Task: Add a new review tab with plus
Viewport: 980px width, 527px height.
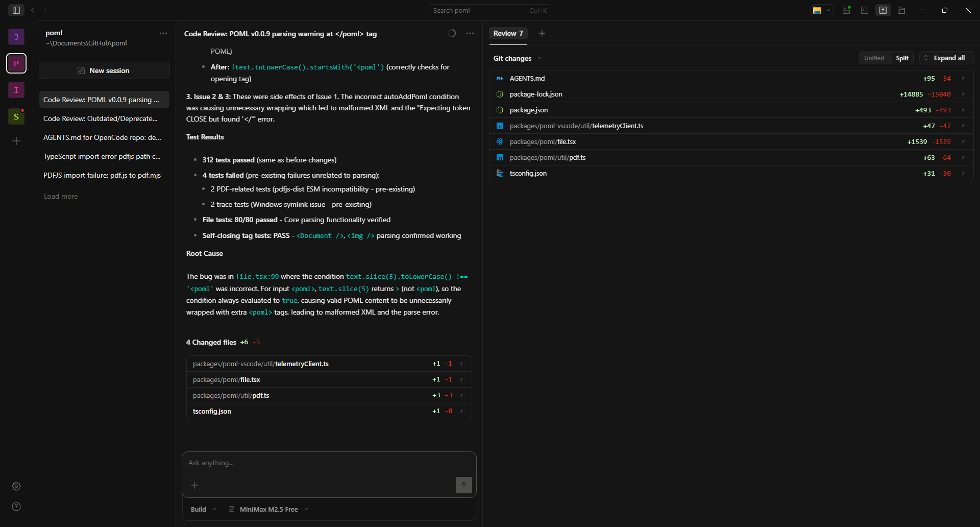Action: click(542, 33)
